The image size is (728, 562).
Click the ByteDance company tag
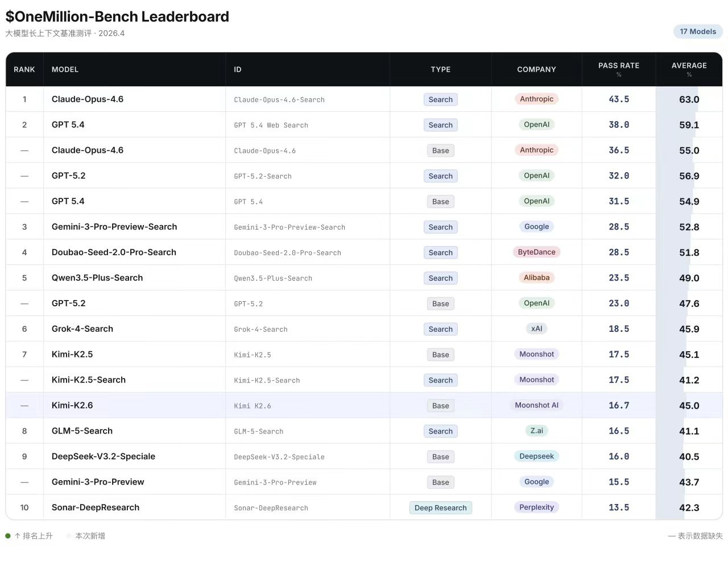click(x=536, y=252)
